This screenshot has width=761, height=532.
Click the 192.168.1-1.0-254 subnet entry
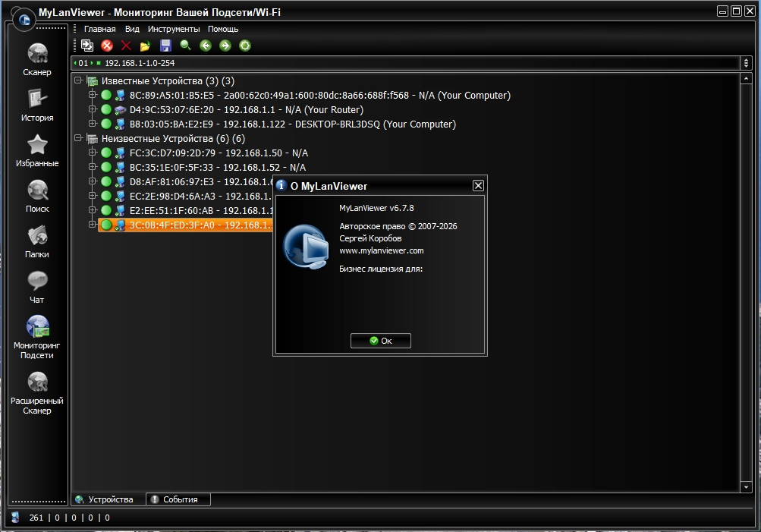(x=140, y=63)
